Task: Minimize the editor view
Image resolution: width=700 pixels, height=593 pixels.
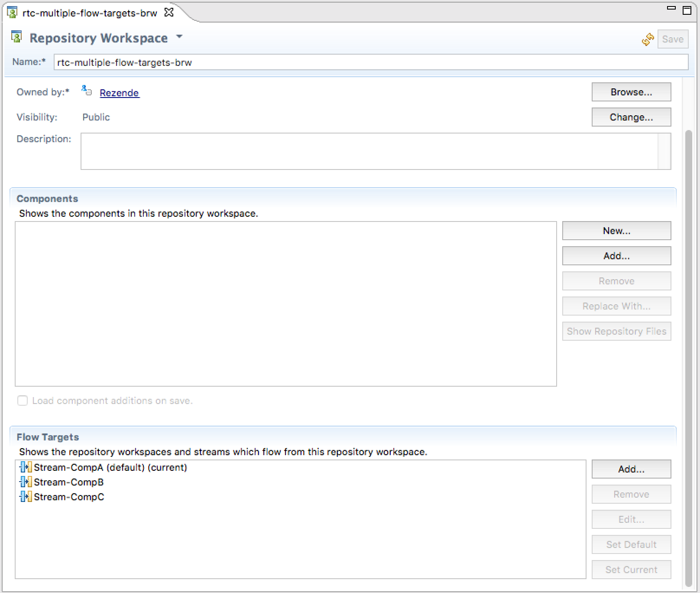Action: pos(671,8)
